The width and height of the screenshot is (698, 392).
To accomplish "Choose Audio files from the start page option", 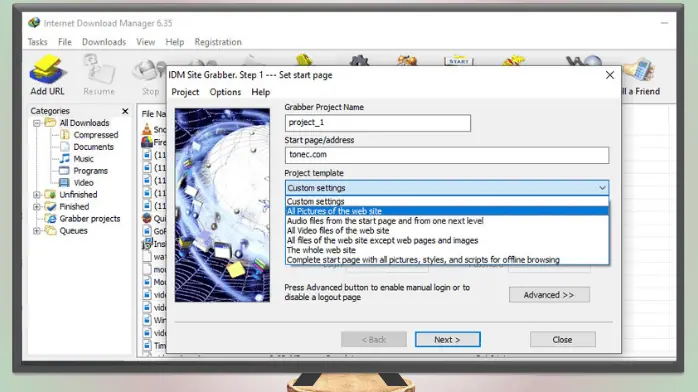I will click(x=447, y=221).
